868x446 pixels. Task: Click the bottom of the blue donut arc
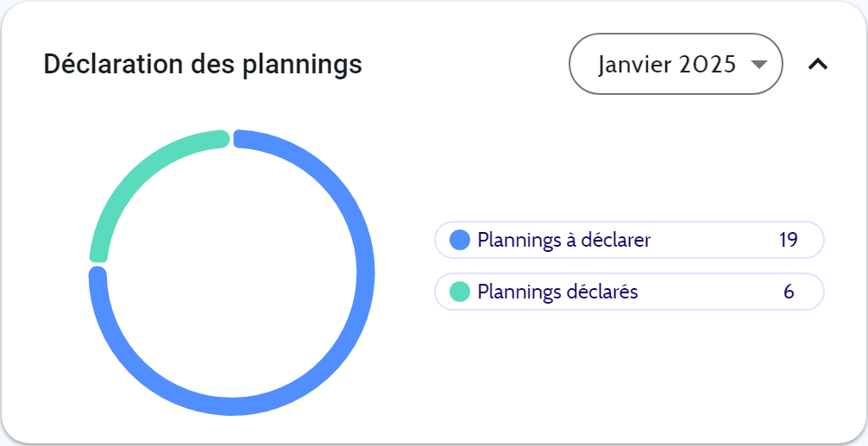click(x=232, y=405)
